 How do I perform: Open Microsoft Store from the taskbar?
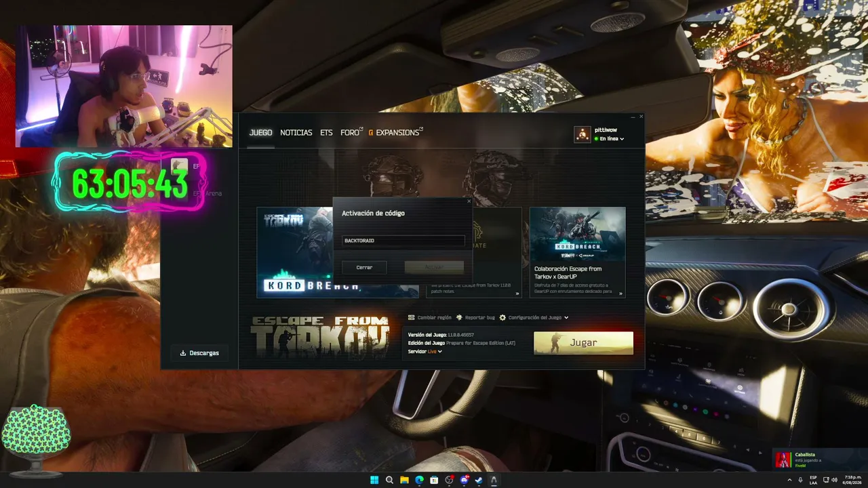tap(434, 480)
